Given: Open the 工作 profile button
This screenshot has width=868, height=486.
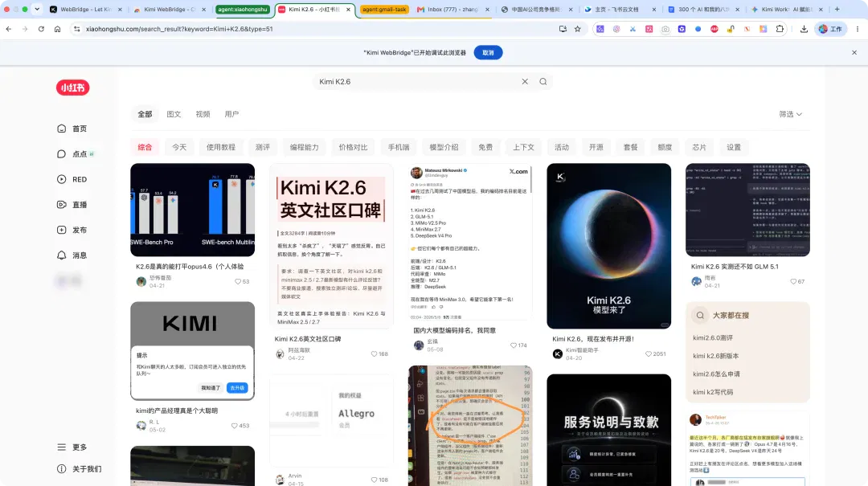Looking at the screenshot, I should 830,29.
